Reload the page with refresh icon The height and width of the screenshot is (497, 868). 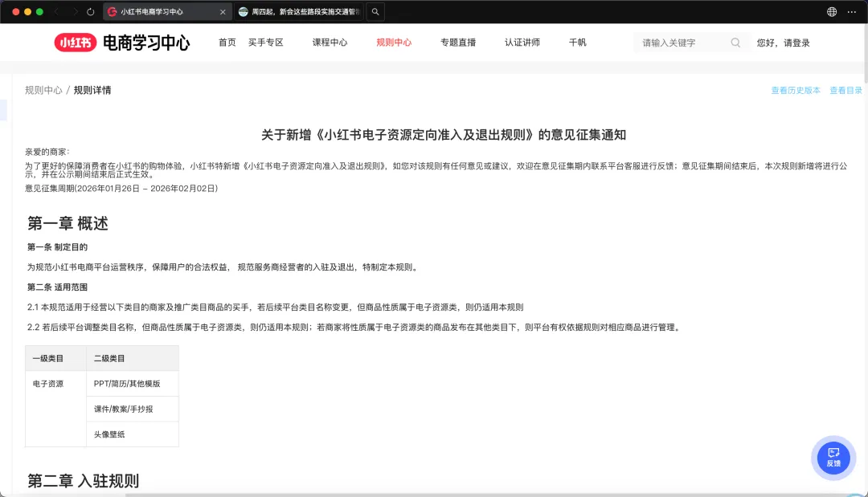(x=91, y=11)
